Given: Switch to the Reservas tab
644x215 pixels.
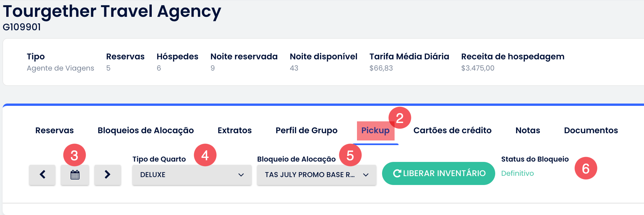Looking at the screenshot, I should pos(54,130).
